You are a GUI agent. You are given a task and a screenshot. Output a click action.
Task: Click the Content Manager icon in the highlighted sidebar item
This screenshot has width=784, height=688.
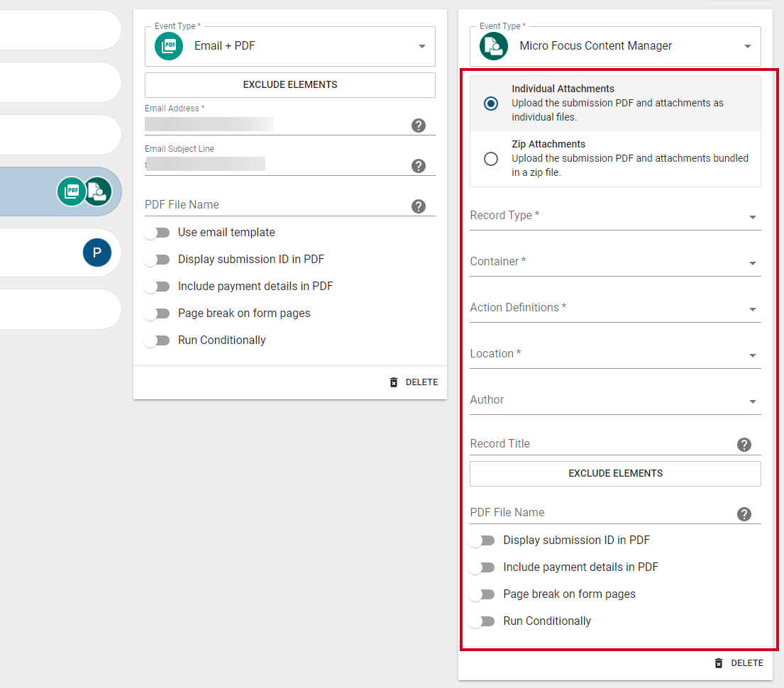point(98,192)
